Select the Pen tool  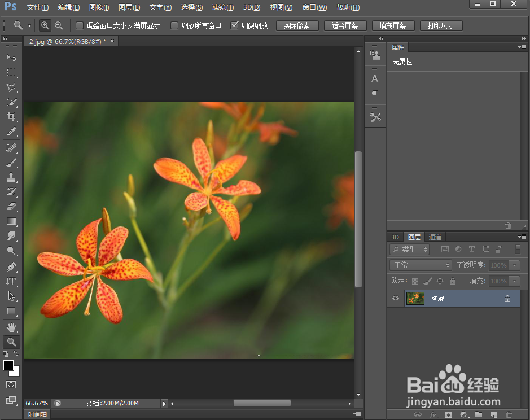[x=11, y=266]
